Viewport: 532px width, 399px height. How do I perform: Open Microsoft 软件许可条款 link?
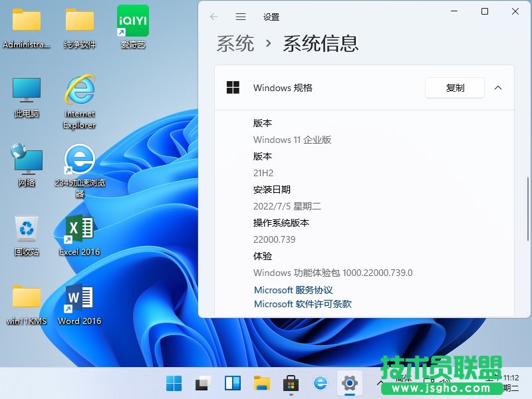pos(303,304)
